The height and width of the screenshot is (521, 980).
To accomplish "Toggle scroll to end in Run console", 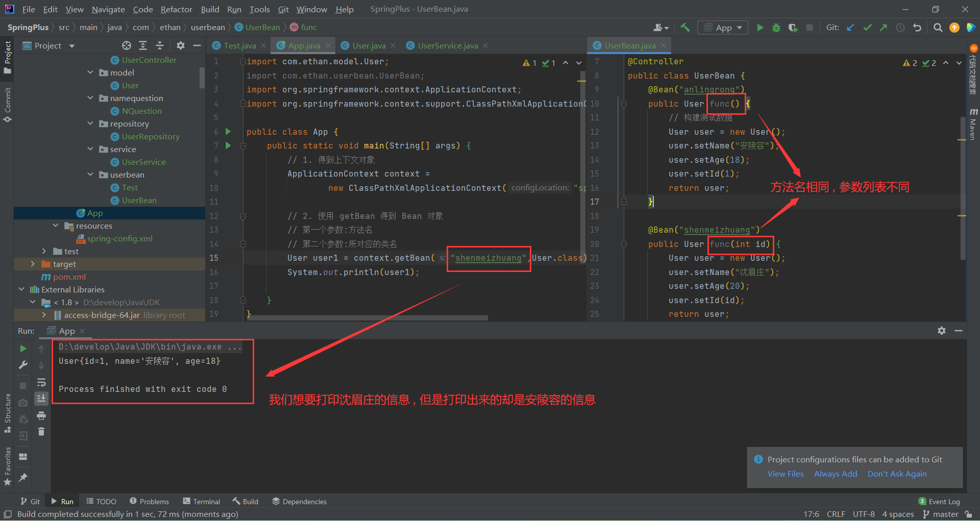I will coord(41,398).
